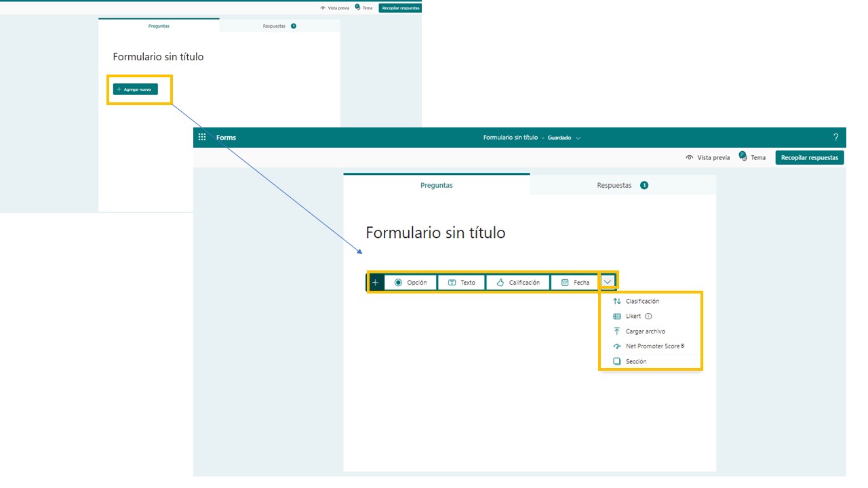Image resolution: width=868 pixels, height=488 pixels.
Task: Click the Formulario sin título heading in the front window
Action: point(435,232)
